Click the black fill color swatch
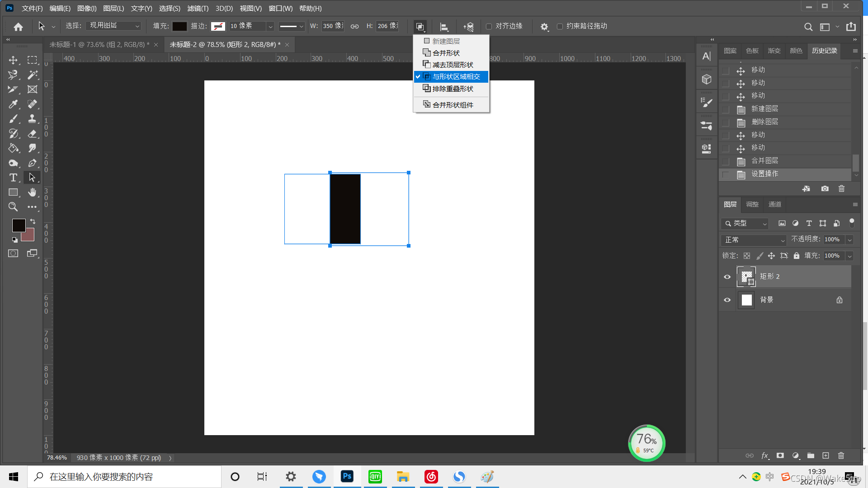The height and width of the screenshot is (488, 868). (179, 26)
